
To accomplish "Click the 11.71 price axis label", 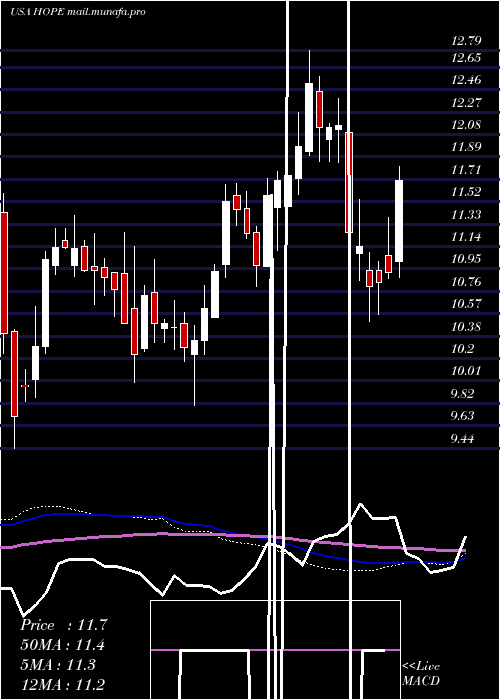I will pyautogui.click(x=466, y=170).
